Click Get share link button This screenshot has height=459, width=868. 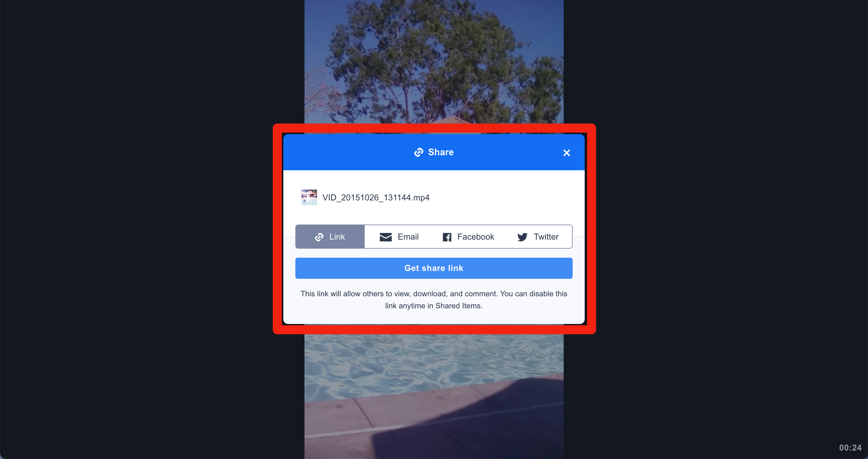coord(433,268)
